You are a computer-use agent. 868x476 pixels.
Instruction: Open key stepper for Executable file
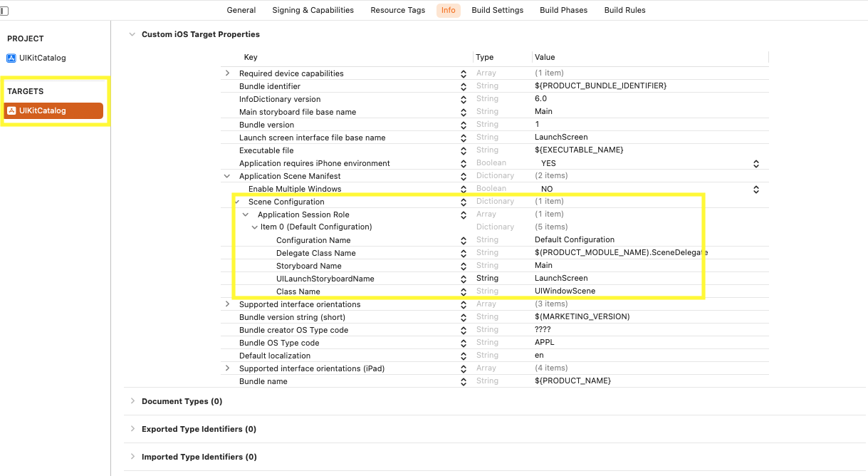(464, 150)
